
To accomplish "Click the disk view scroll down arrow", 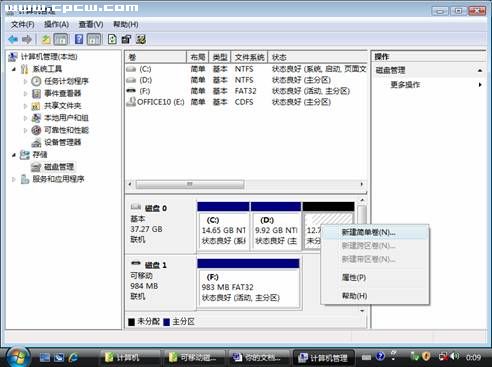I will [362, 311].
